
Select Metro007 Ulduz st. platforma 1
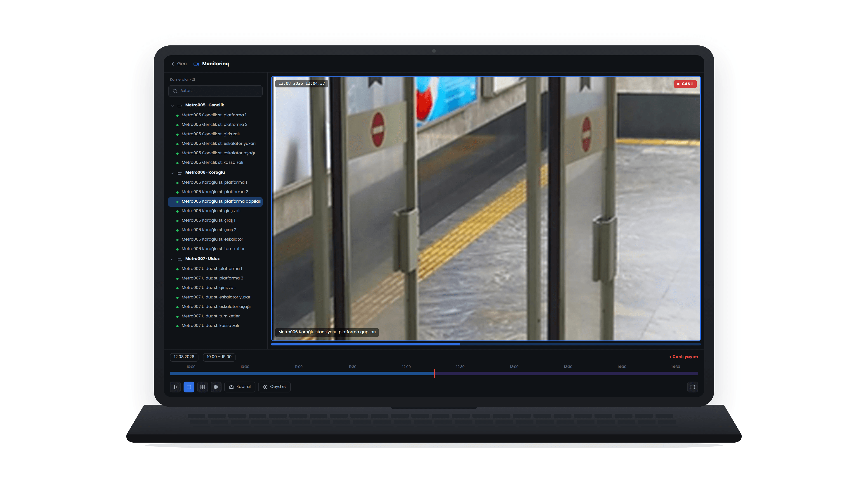tap(215, 269)
